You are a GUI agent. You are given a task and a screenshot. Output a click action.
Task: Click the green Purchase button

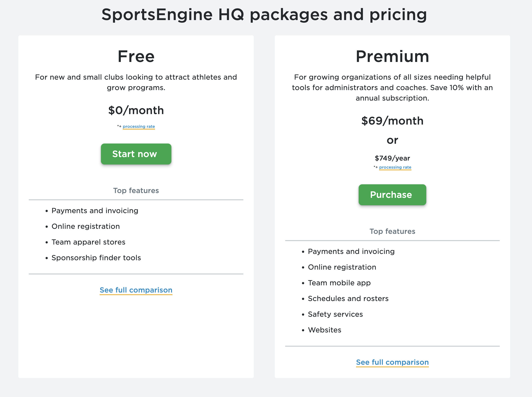[392, 195]
